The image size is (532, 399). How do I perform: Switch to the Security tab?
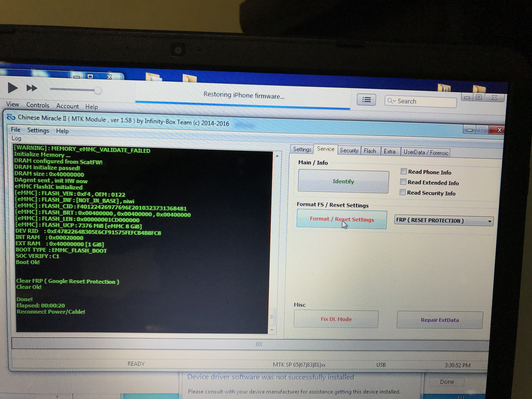[x=349, y=150]
